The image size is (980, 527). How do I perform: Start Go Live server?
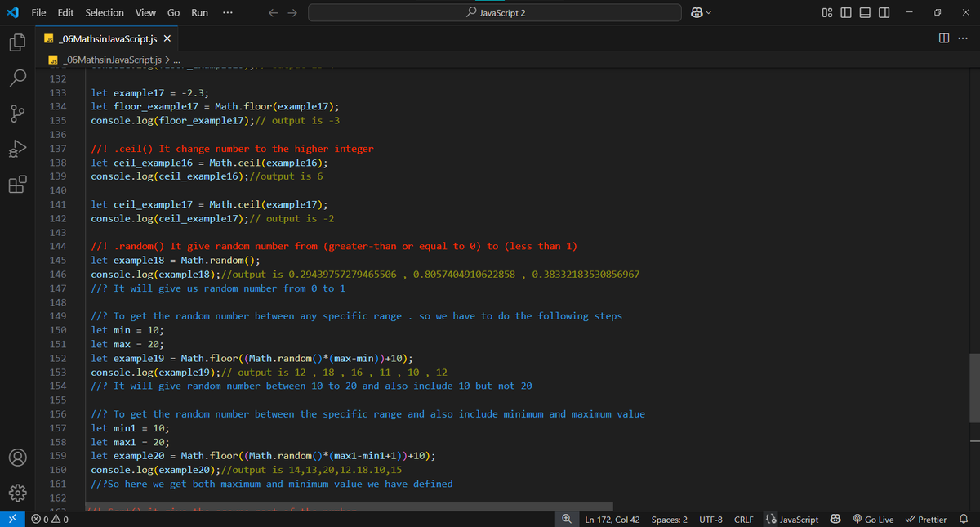click(x=873, y=519)
